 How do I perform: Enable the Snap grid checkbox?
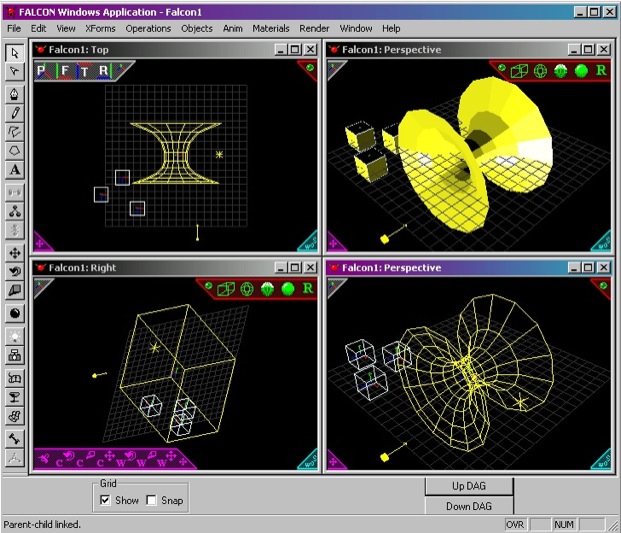click(151, 500)
